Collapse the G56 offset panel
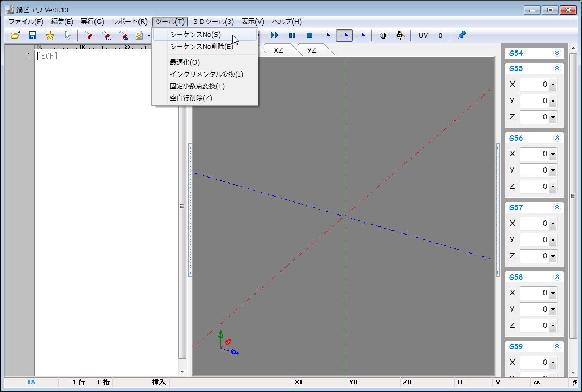The width and height of the screenshot is (582, 392). tap(557, 138)
